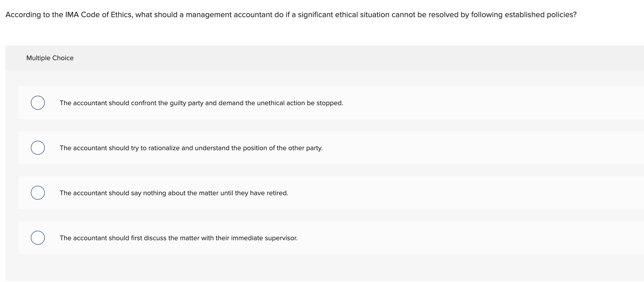Click the Multiple Choice header label
644x282 pixels.
pos(50,58)
